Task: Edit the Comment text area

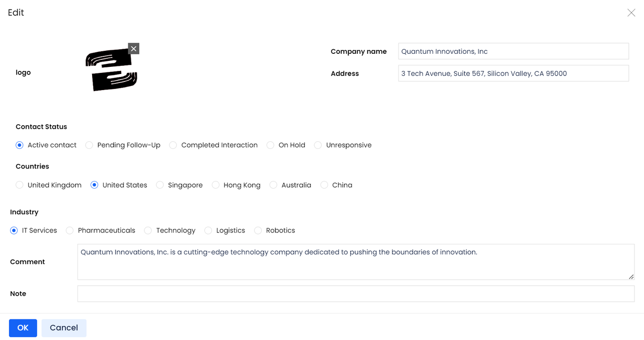Action: coord(356,262)
